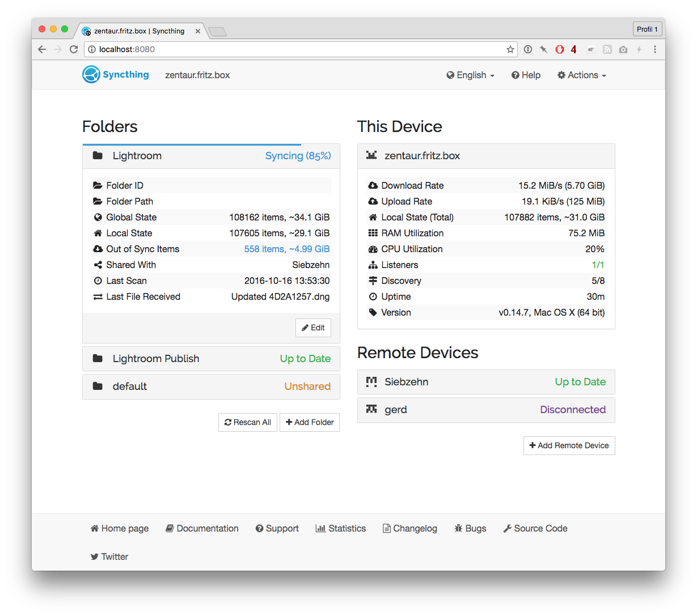Click the 2016-10-16 13:53:30 last scan value
Viewport: 697px width, 616px height.
[287, 281]
